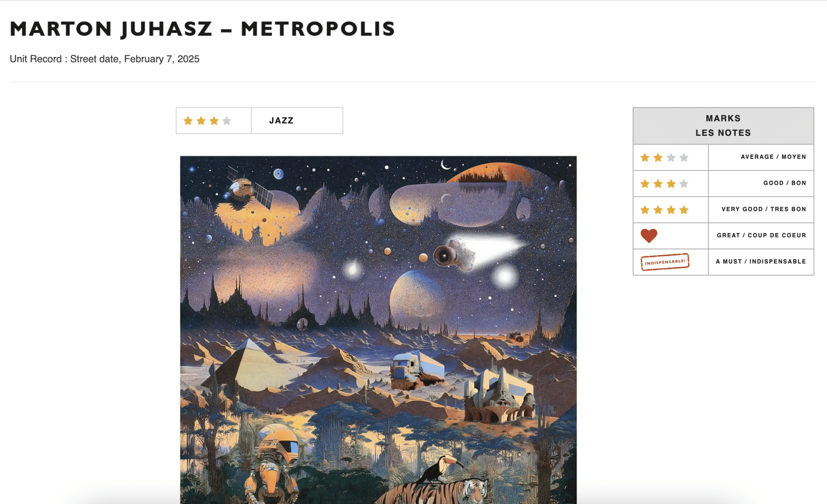Click the grey fourth star of album rating
The image size is (827, 504).
227,121
